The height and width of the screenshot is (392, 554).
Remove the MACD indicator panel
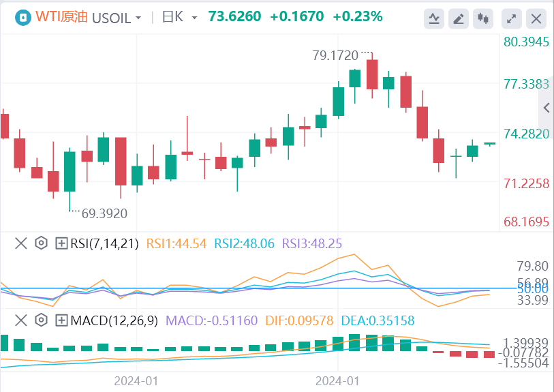point(21,320)
